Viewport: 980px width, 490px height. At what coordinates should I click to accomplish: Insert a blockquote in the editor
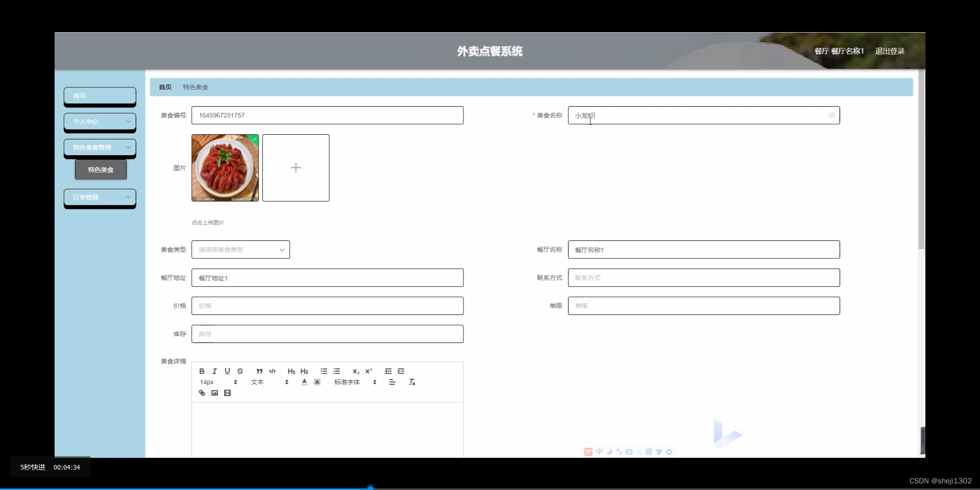pyautogui.click(x=259, y=371)
